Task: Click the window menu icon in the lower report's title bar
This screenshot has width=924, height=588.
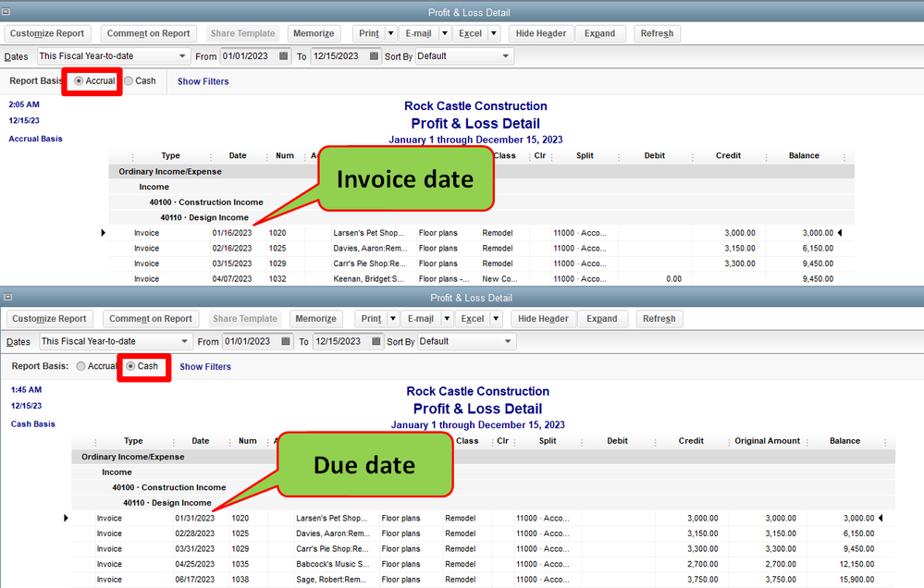Action: 7,298
